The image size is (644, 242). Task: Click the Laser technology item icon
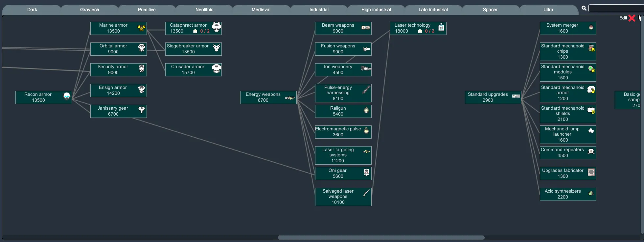[441, 27]
